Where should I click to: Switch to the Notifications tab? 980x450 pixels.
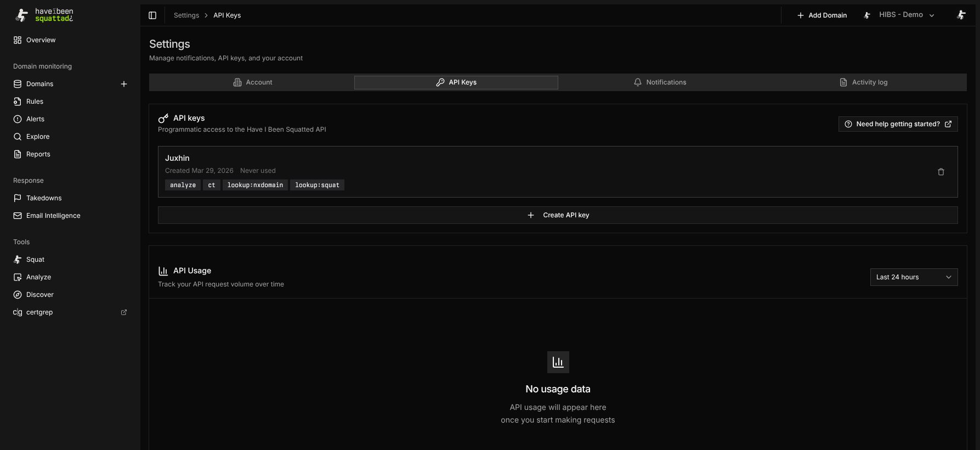tap(660, 82)
